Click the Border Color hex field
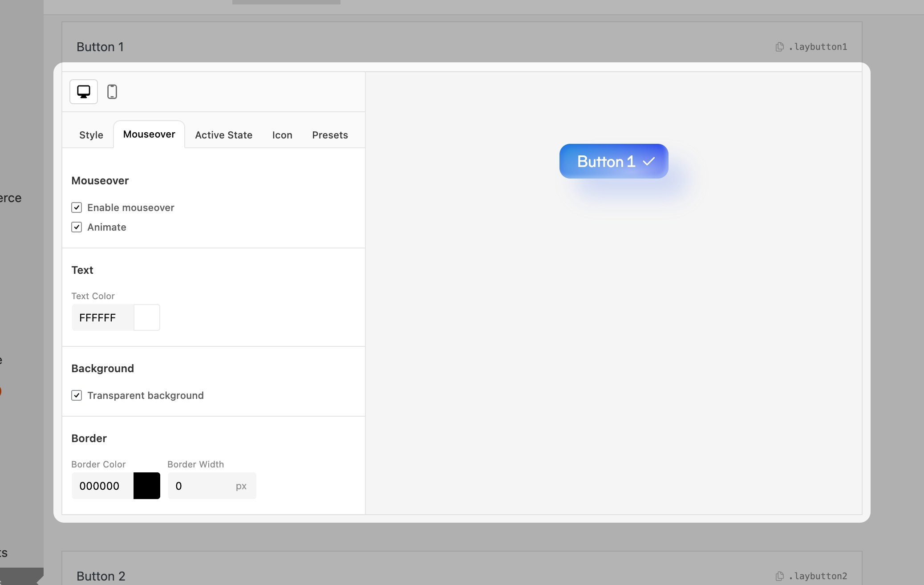Viewport: 924px width, 585px height. (103, 486)
